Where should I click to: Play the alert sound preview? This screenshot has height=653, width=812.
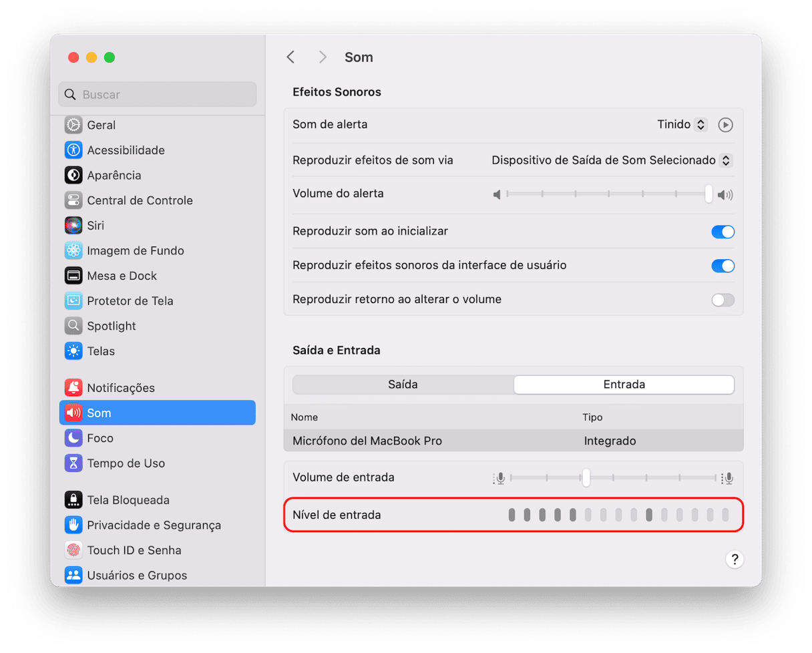pyautogui.click(x=725, y=125)
